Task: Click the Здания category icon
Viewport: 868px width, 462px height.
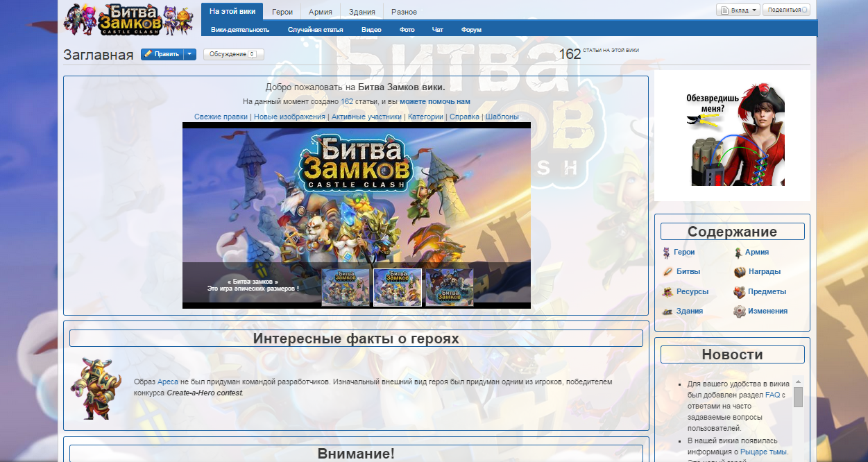Action: click(667, 311)
